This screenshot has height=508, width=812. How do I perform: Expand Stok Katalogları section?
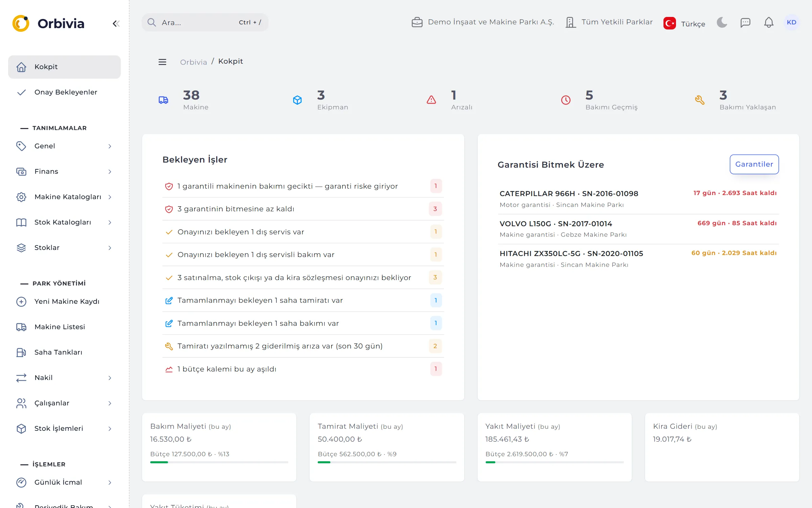click(64, 223)
